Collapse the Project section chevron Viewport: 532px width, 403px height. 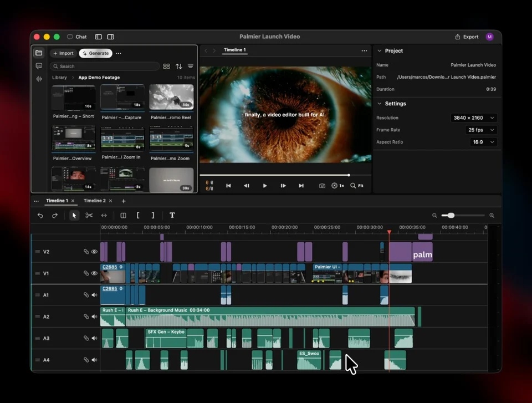[x=379, y=50]
